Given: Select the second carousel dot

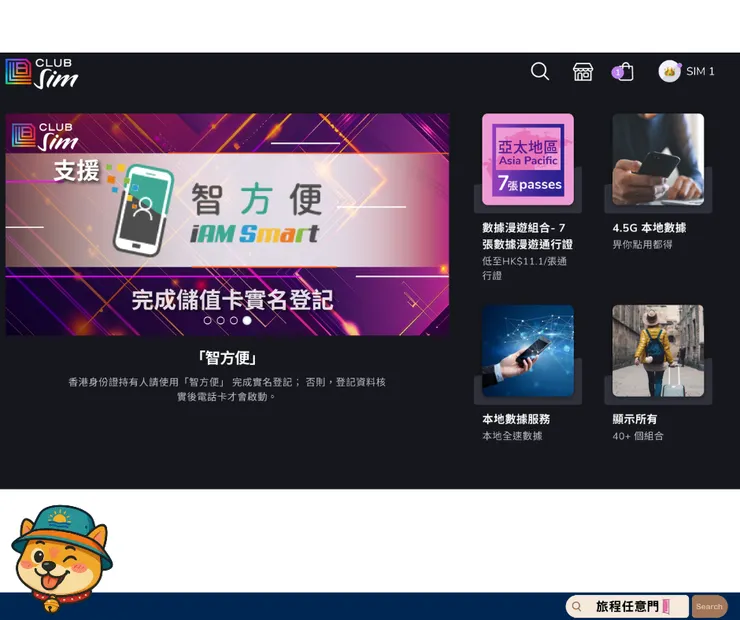Looking at the screenshot, I should pyautogui.click(x=220, y=320).
